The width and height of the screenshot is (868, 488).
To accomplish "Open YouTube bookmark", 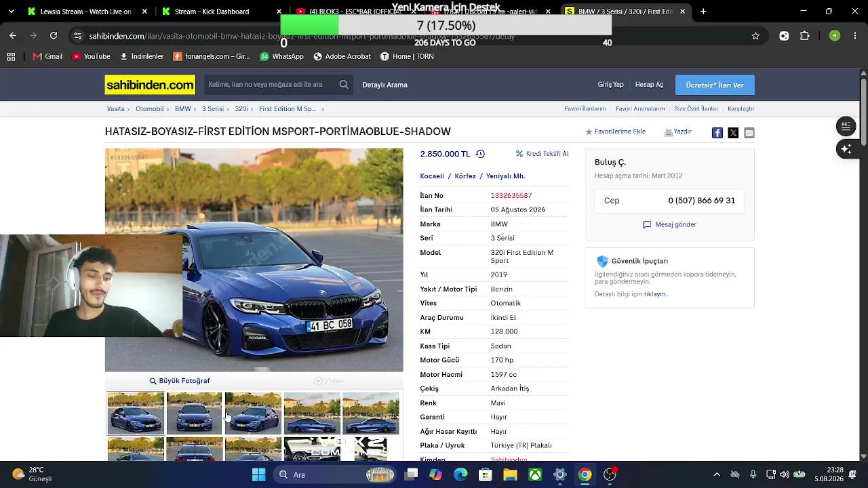I will pos(91,57).
